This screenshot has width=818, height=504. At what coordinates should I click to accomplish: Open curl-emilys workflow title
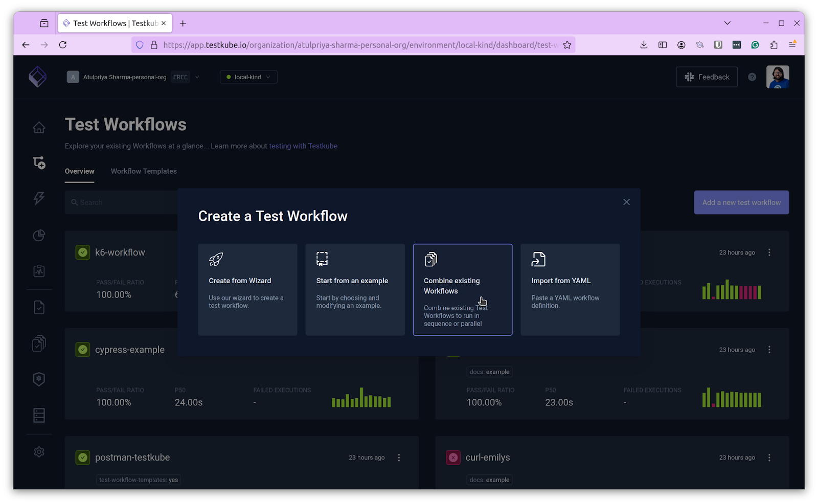[x=488, y=457]
